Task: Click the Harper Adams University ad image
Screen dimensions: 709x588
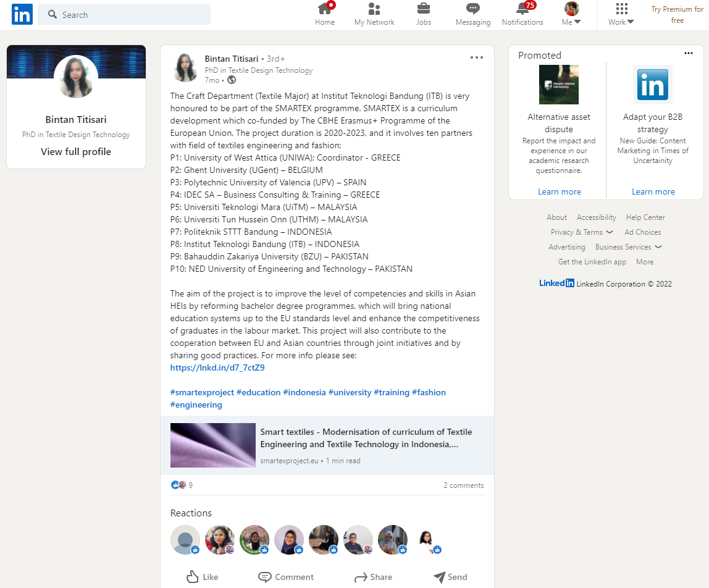Action: (559, 85)
